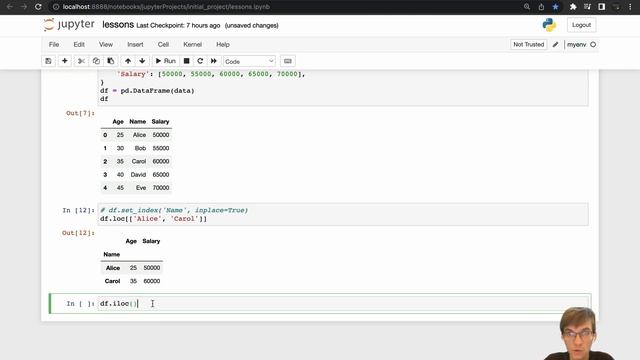This screenshot has height=360, width=640.
Task: Click '70000' salary cell in Out[7]
Action: pyautogui.click(x=161, y=188)
